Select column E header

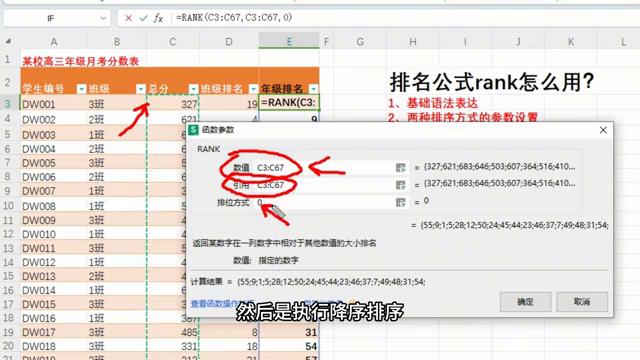(289, 42)
